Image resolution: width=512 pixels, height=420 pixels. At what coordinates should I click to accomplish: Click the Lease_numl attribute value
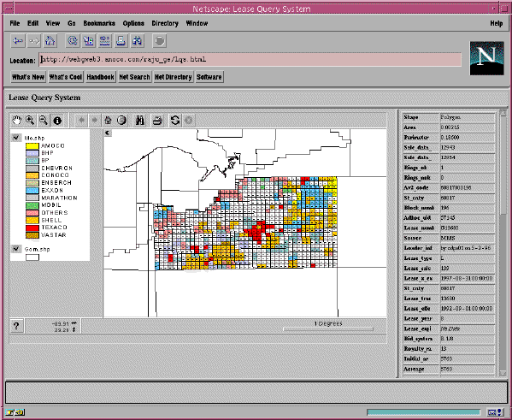pos(467,228)
